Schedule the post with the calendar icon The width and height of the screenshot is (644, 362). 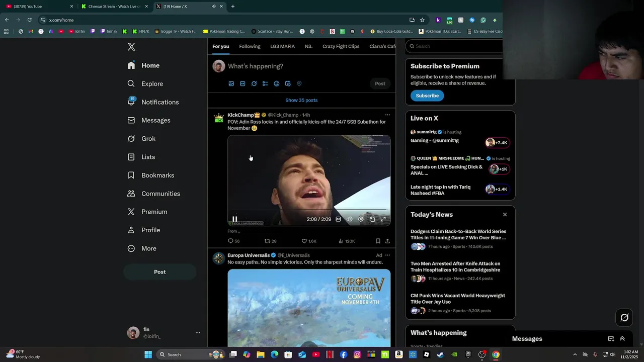pos(288,84)
